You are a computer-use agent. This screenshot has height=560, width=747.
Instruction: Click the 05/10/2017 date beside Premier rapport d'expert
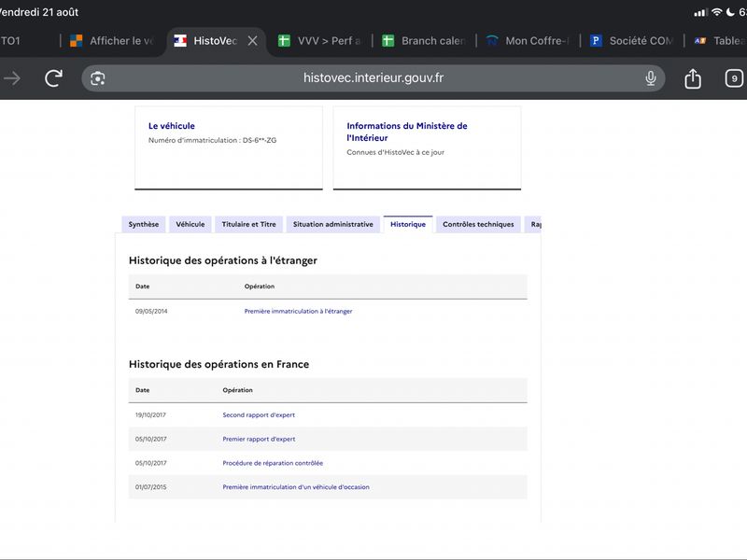coord(150,439)
